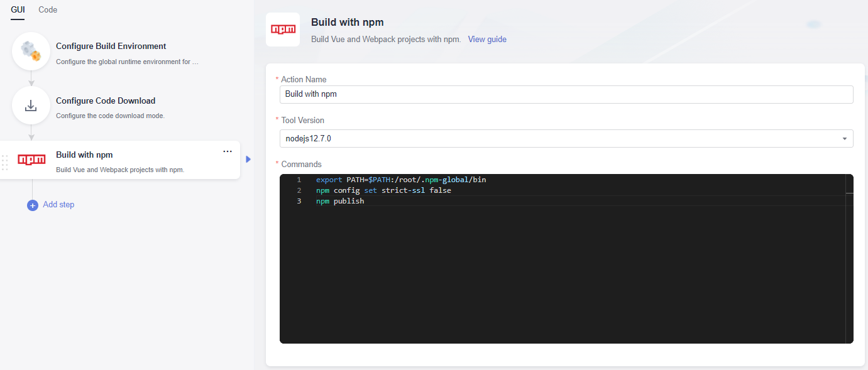
Task: Click the drag handle beside Build with npm step
Action: pyautogui.click(x=5, y=162)
